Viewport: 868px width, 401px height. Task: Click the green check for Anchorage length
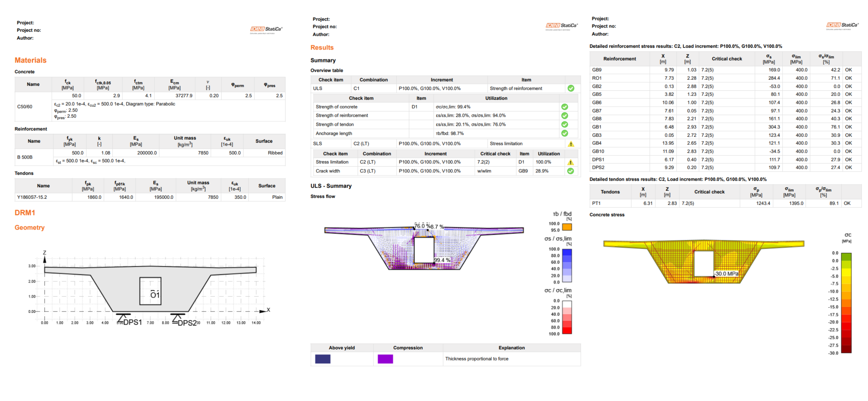tap(564, 133)
